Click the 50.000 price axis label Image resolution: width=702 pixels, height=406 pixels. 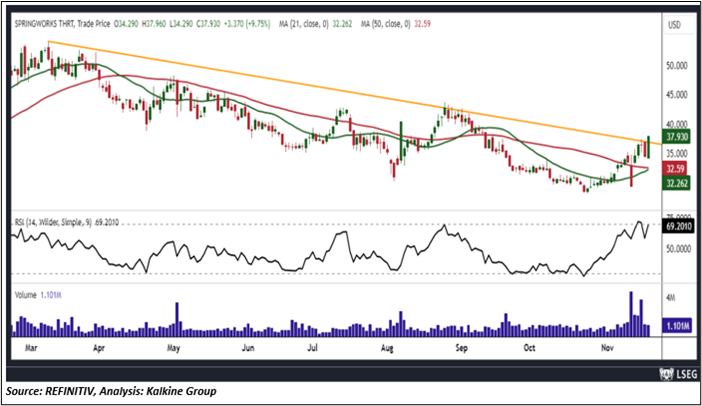pos(676,66)
